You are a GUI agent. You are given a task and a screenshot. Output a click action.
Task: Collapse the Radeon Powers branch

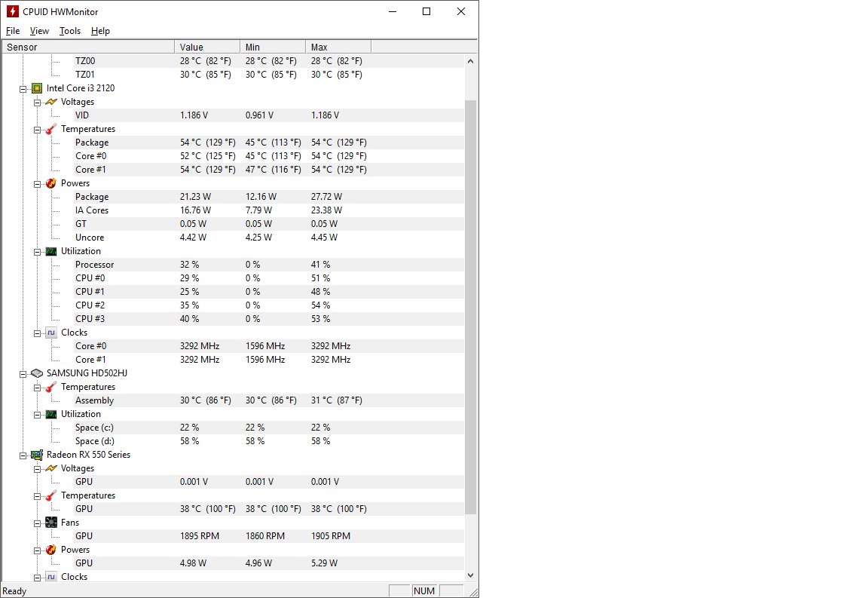pos(37,550)
